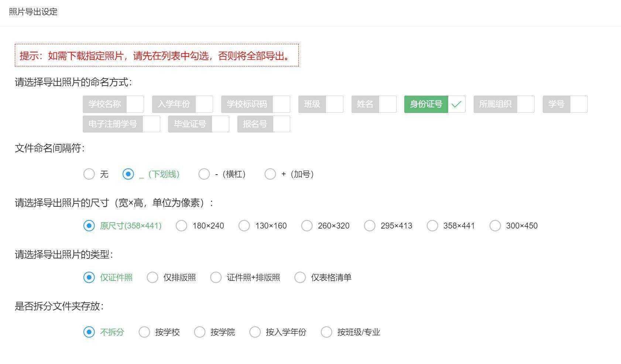The image size is (621, 364).
Task: Deselect the 身份证号 naming option
Action: (425, 104)
